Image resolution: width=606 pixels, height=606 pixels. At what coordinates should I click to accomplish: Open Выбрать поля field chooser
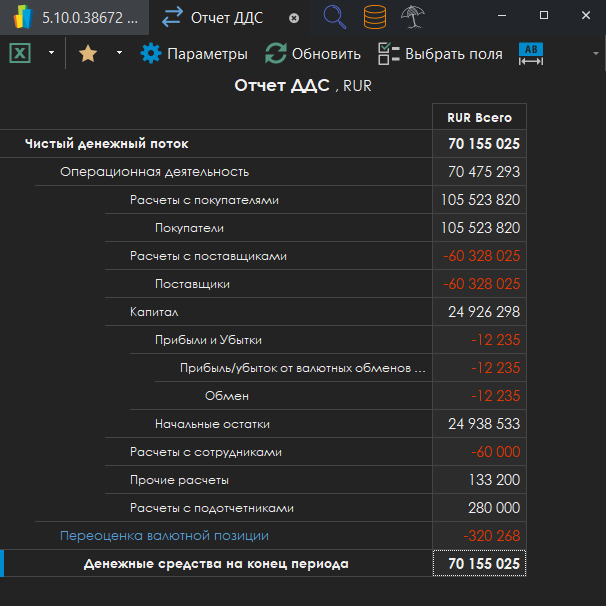click(x=440, y=54)
